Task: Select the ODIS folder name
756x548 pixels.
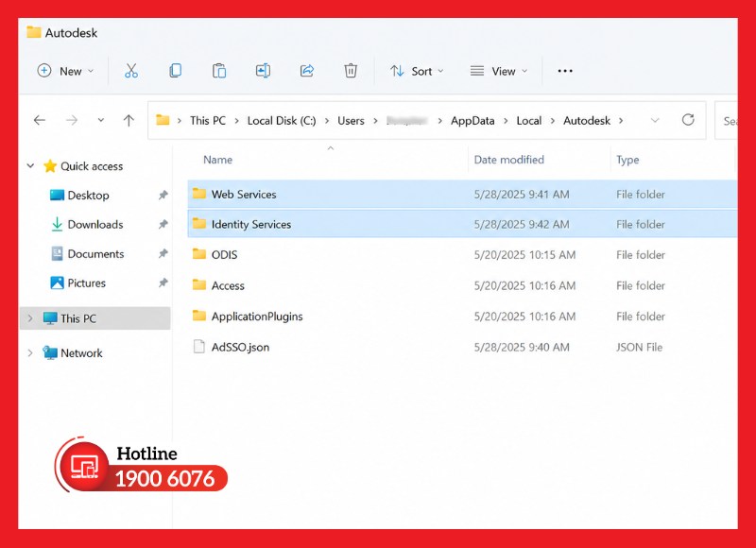Action: (224, 254)
